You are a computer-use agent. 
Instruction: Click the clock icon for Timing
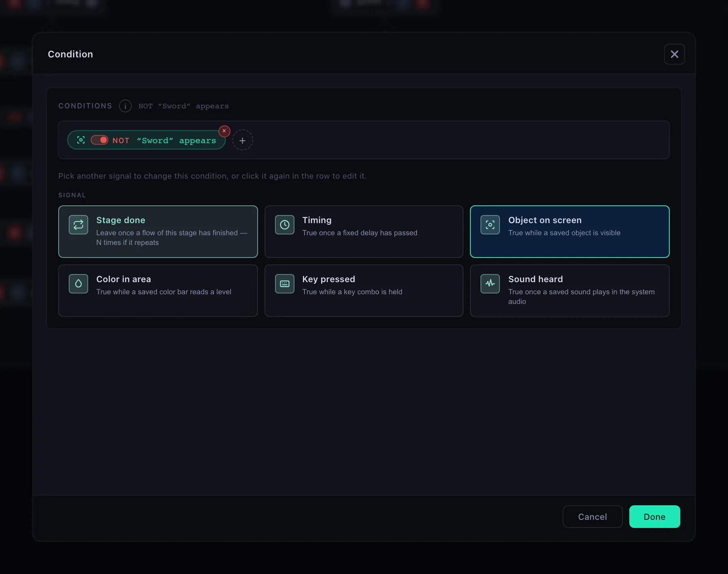(x=285, y=225)
